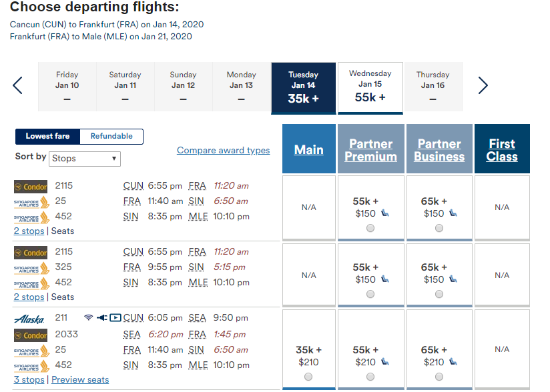The width and height of the screenshot is (550, 392).
Task: Click the entertainment screen icon on flight 211
Action: [x=115, y=318]
